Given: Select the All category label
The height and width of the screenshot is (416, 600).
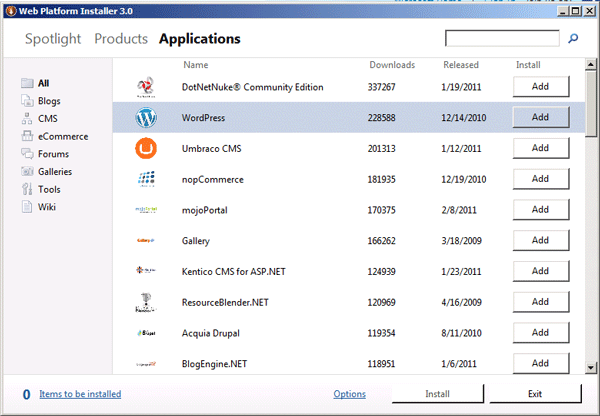Looking at the screenshot, I should pos(43,83).
